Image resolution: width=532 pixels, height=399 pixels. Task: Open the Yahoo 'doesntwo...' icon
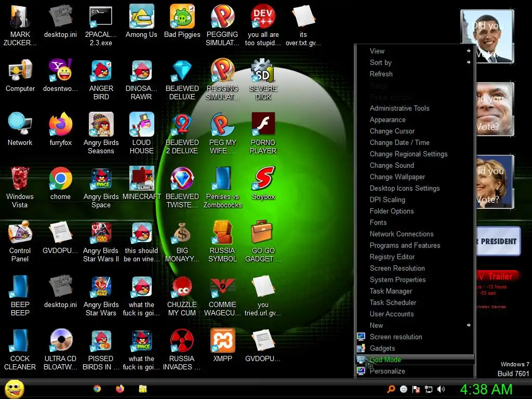[x=60, y=75]
